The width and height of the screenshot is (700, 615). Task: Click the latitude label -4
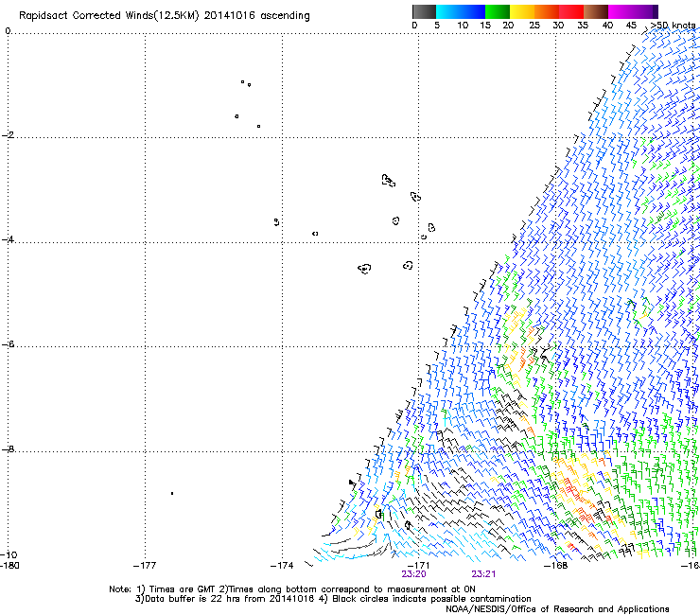tap(8, 239)
